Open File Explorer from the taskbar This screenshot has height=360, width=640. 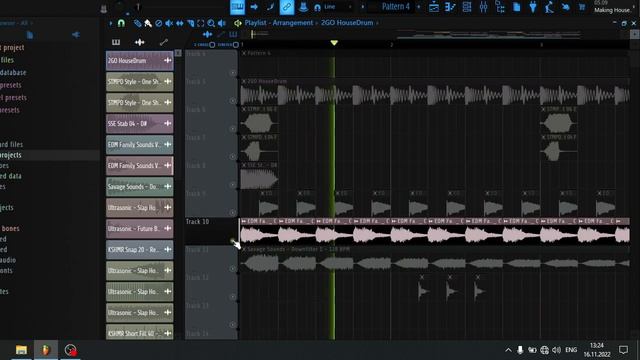click(x=21, y=350)
